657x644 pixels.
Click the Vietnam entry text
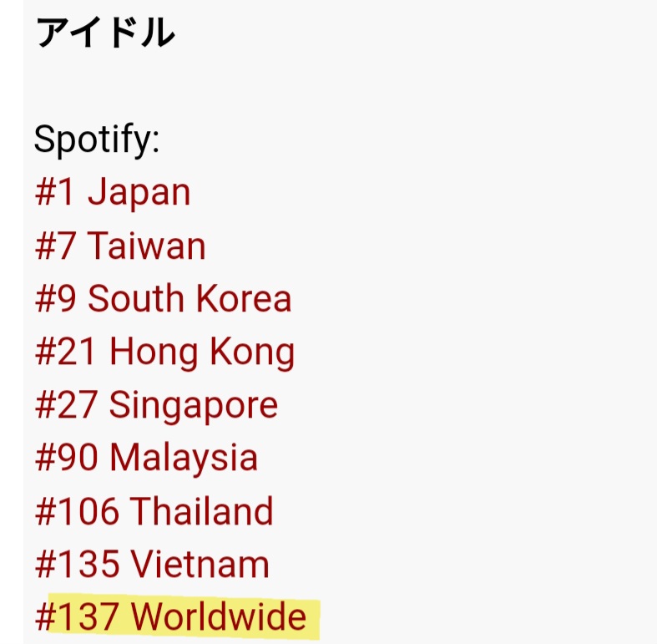coord(200,564)
